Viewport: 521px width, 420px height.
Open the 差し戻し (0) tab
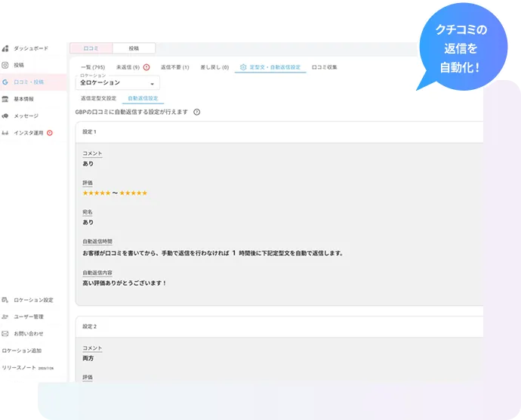pos(214,67)
